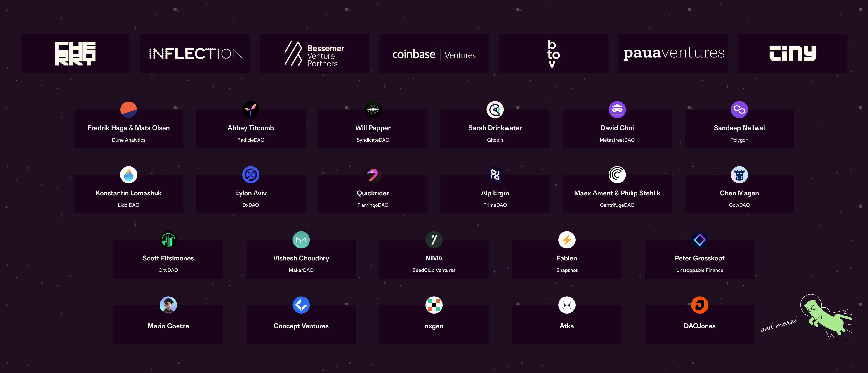868x373 pixels.
Task: Click the Sarah Drinkwater name
Action: [495, 128]
